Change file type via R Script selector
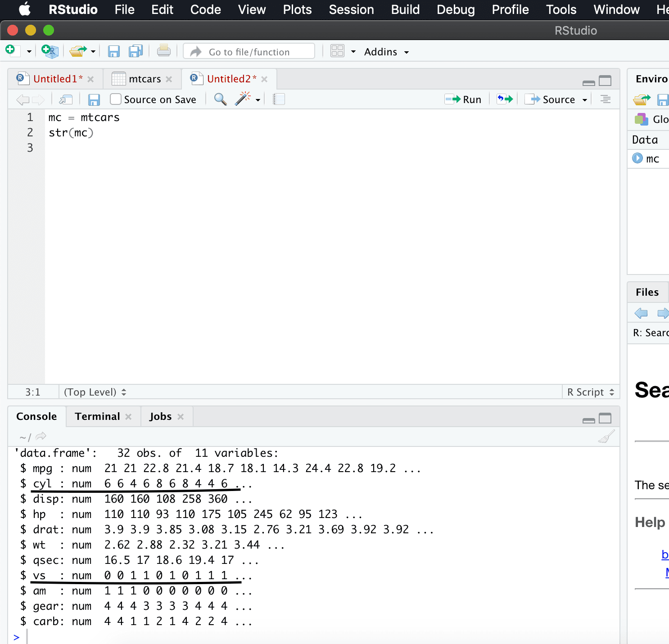Viewport: 669px width, 644px height. click(591, 392)
